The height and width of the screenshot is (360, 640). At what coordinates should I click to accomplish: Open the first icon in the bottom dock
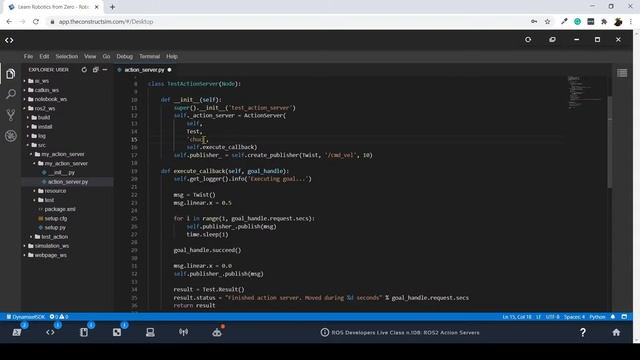pyautogui.click(x=17, y=332)
